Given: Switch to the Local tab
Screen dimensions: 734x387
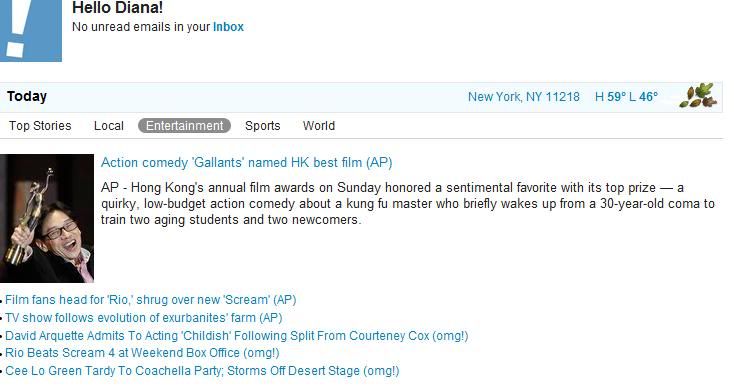Looking at the screenshot, I should 109,126.
